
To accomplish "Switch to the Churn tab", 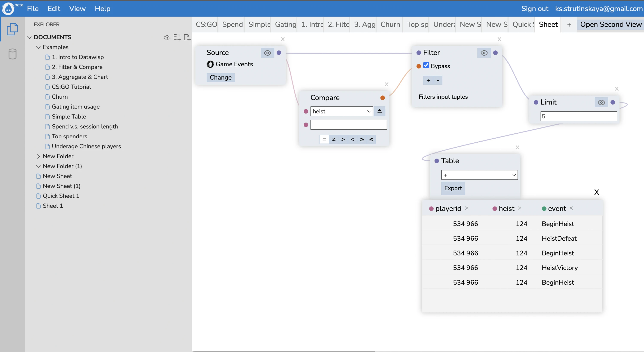I will click(x=390, y=24).
